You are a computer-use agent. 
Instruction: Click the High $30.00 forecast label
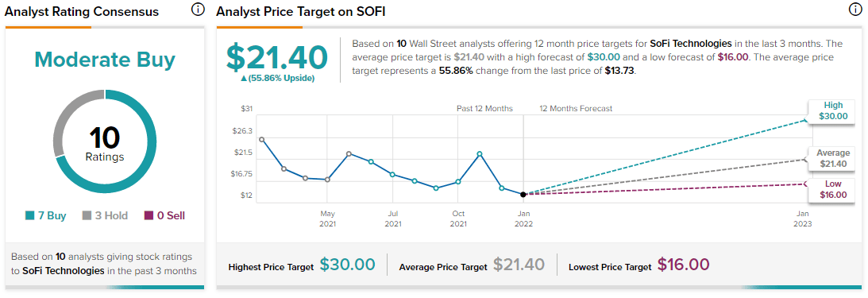tap(833, 111)
